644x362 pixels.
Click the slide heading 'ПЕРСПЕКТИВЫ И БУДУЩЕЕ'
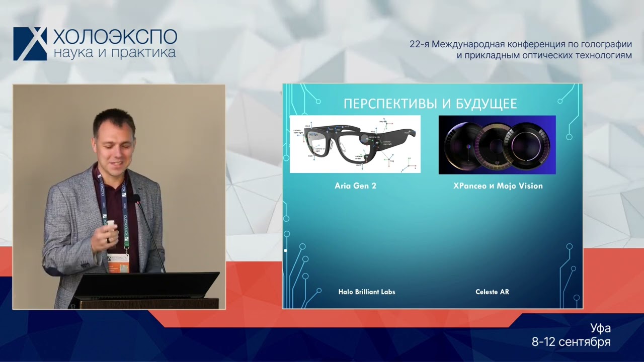(430, 104)
